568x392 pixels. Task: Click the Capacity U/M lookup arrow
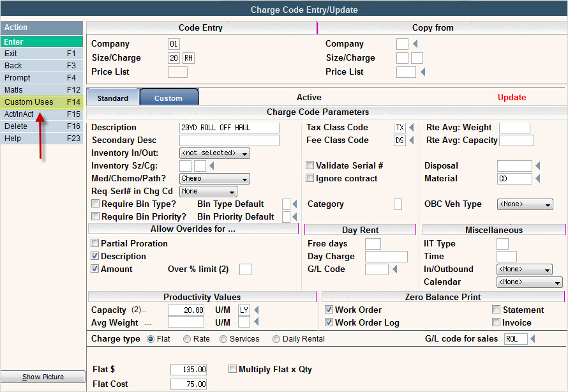tap(257, 310)
